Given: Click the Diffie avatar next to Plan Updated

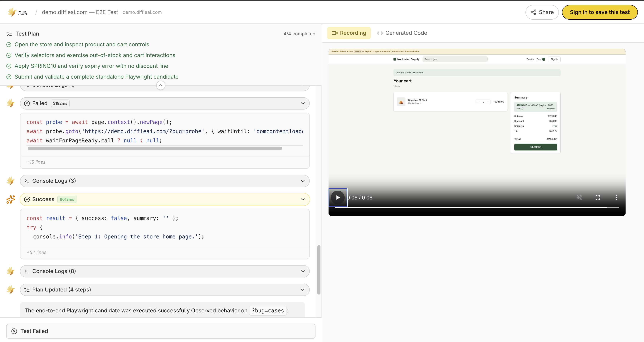Looking at the screenshot, I should 11,290.
